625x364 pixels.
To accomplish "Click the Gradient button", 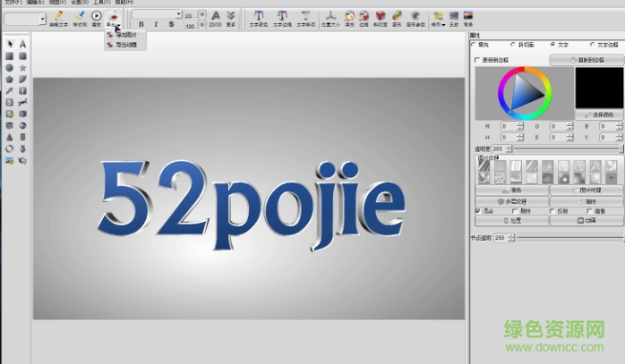I will click(x=512, y=190).
